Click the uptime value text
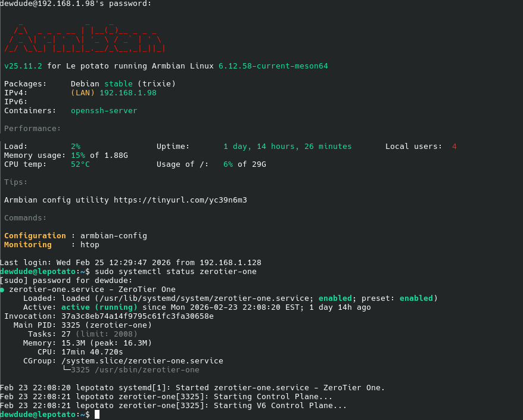 point(287,147)
